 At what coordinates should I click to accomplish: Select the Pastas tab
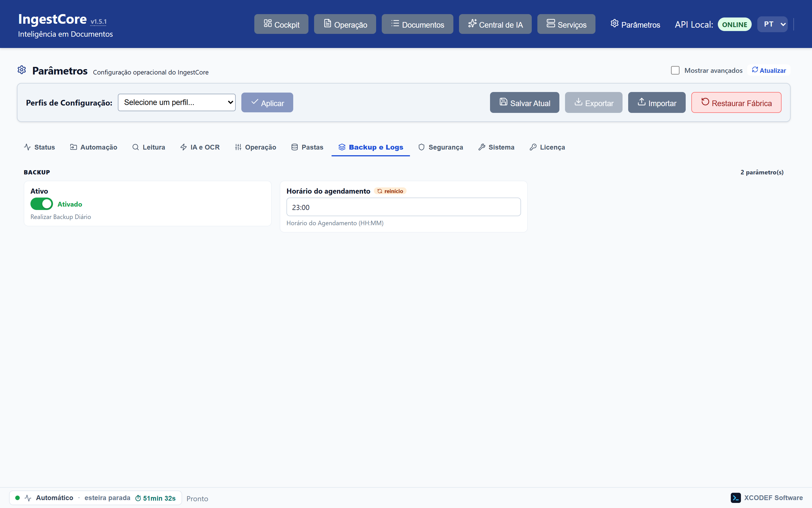coord(307,147)
